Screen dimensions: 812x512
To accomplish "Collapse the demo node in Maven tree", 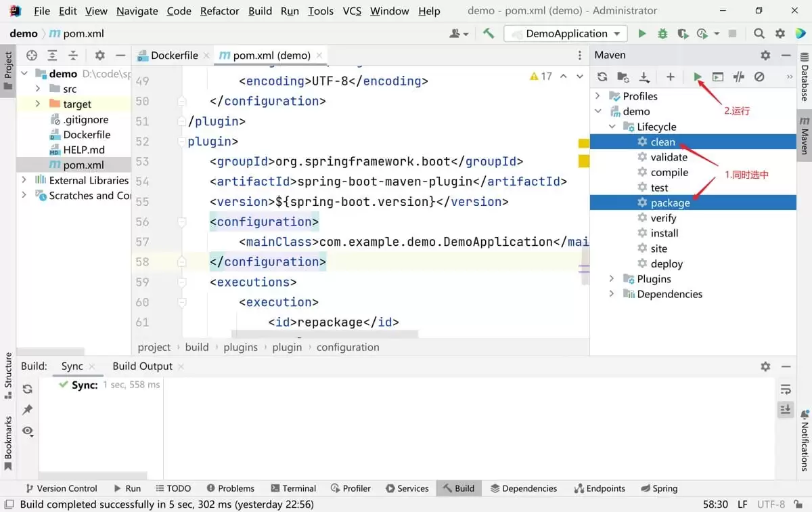I will coord(597,111).
